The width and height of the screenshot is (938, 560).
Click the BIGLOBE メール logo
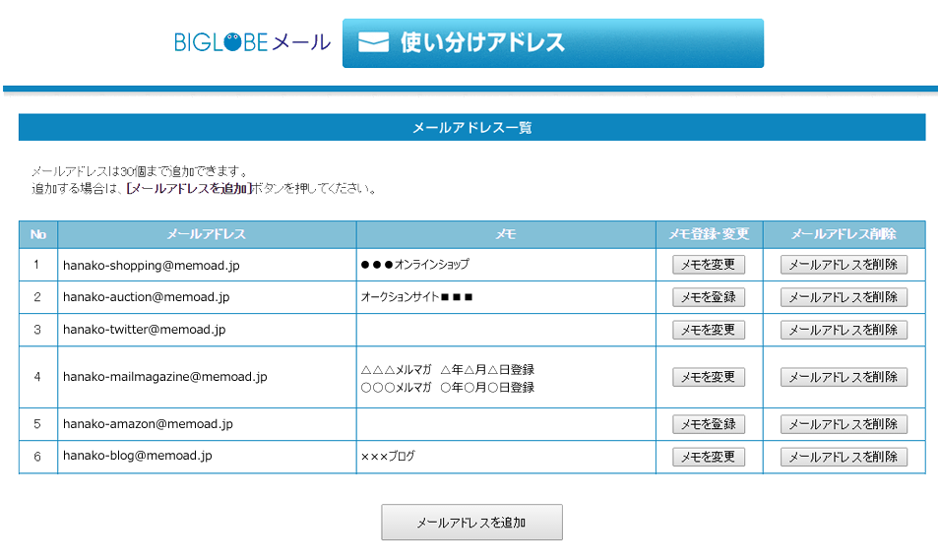[252, 42]
